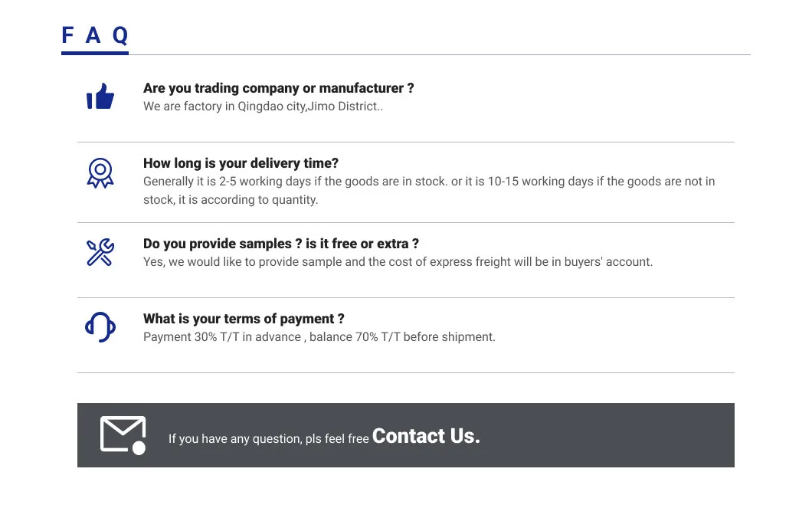Click the wrench and screwdriver icon

tap(100, 252)
